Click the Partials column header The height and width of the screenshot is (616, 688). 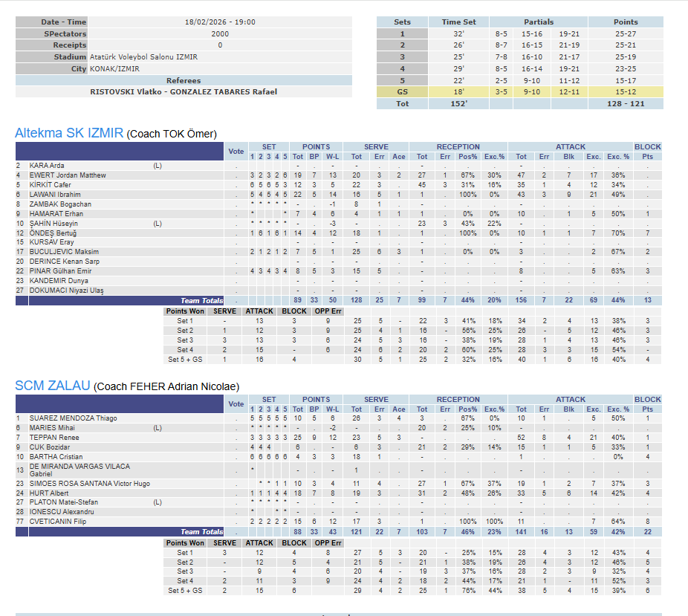(x=539, y=22)
